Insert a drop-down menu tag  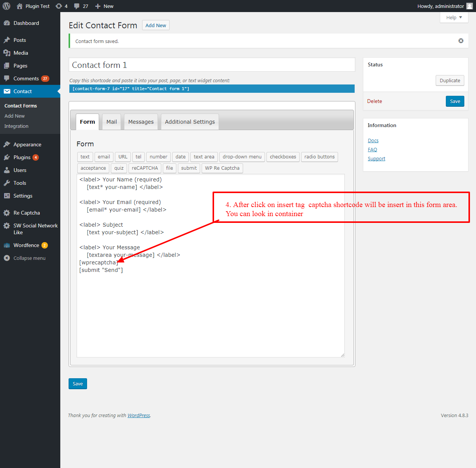pyautogui.click(x=242, y=157)
